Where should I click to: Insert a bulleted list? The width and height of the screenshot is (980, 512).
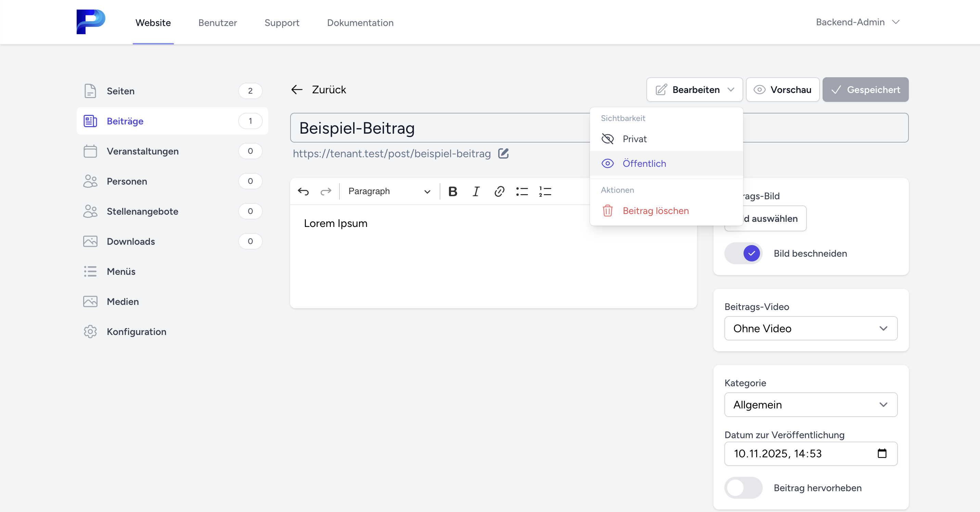[x=522, y=191]
